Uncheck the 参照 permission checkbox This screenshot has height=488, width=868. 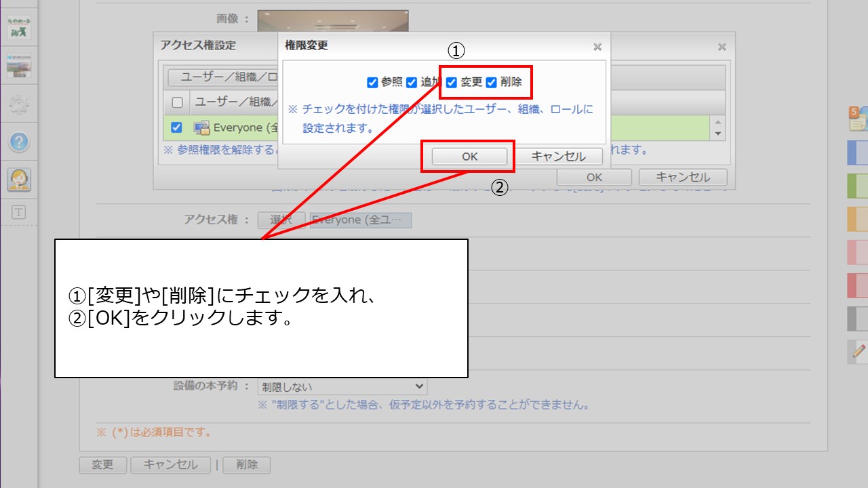(372, 83)
